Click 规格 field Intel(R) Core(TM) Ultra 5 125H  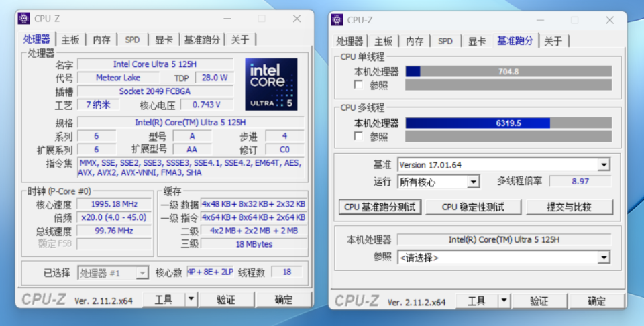tap(191, 122)
